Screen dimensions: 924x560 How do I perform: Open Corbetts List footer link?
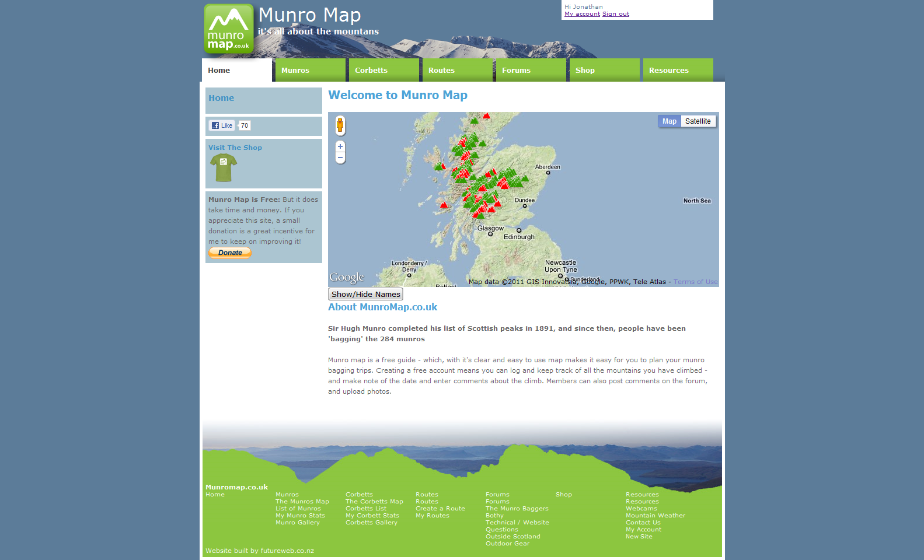coord(366,509)
